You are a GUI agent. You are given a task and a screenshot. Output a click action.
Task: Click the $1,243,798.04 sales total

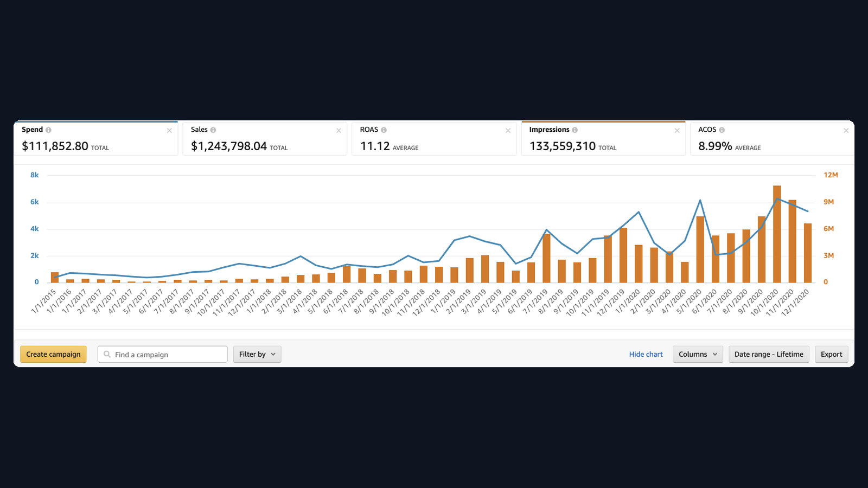pos(229,146)
